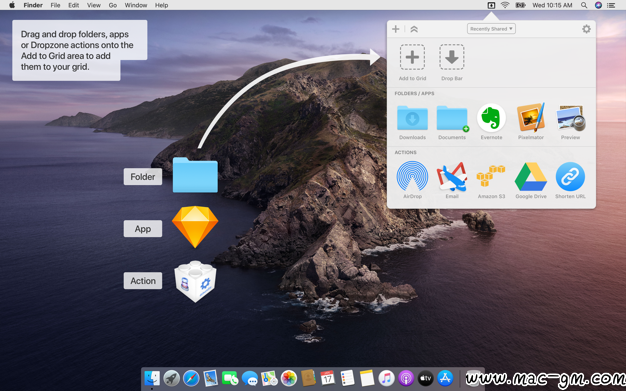Click Dropzone menu bar icon

(491, 5)
